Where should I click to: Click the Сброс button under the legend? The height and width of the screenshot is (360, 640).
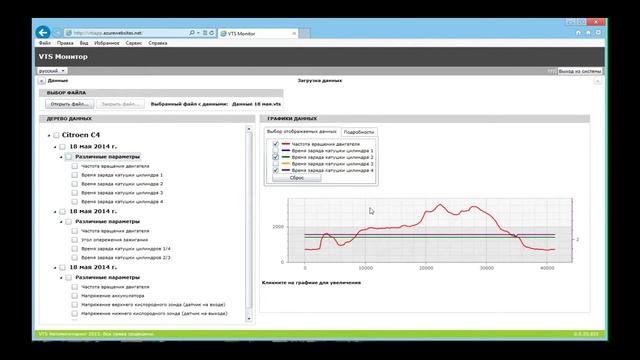click(297, 178)
